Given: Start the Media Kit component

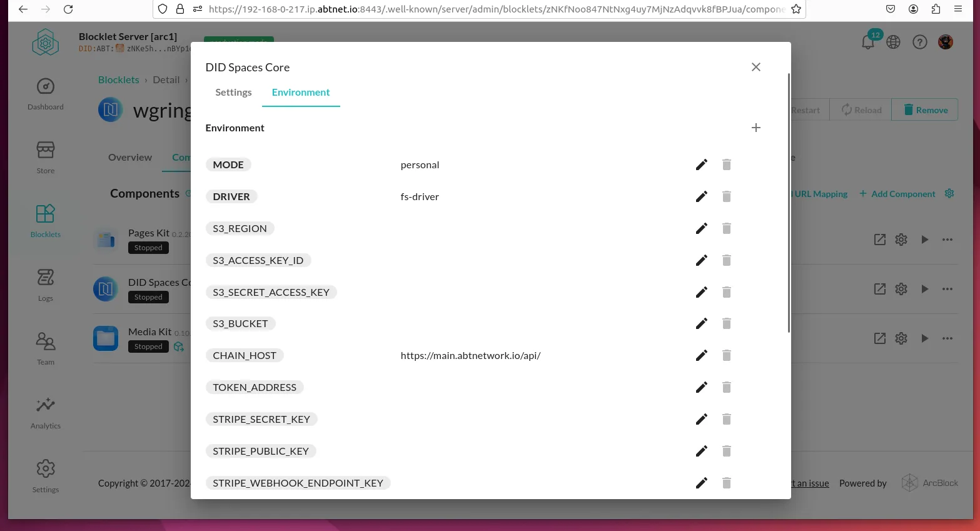Looking at the screenshot, I should [x=925, y=338].
